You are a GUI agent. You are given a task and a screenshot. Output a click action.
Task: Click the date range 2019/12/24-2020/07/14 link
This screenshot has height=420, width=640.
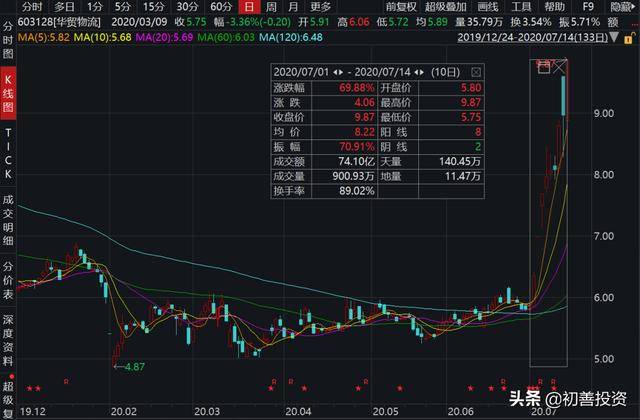[x=533, y=38]
